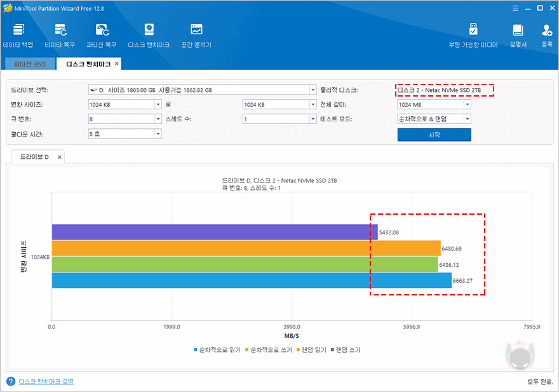Image resolution: width=559 pixels, height=392 pixels.
Task: Open the 디스크 벤치마크 설명 link
Action: pyautogui.click(x=46, y=381)
